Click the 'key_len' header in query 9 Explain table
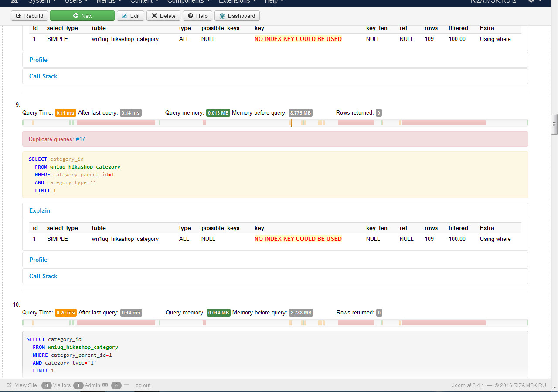The image size is (558, 392). [377, 228]
